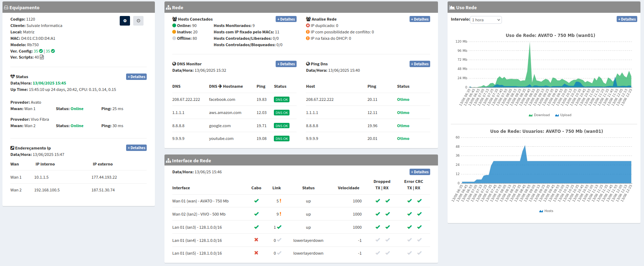
Task: Click the Equipamento panel header icon
Action: tap(6, 7)
